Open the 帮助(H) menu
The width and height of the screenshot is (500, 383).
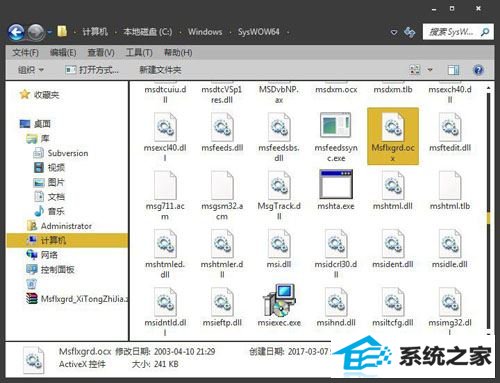[178, 53]
